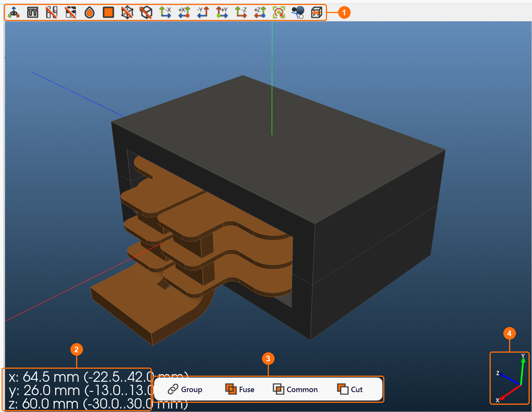Click the XYZ orientation axis gizmo
Image resolution: width=532 pixels, height=412 pixels.
[x=509, y=378]
